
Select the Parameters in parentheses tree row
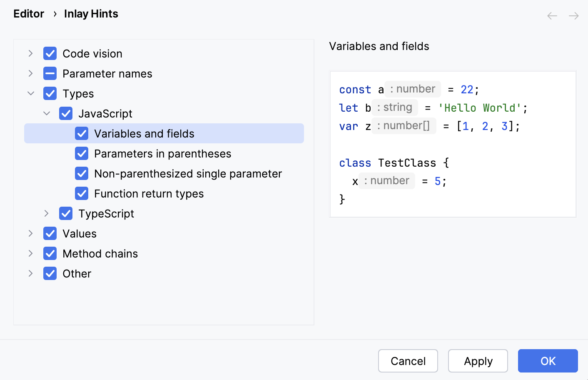coord(163,153)
